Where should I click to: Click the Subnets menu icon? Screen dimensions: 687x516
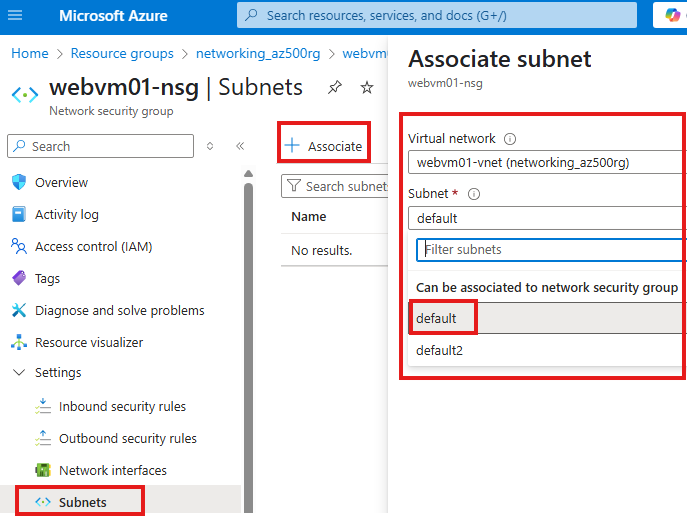[x=43, y=502]
